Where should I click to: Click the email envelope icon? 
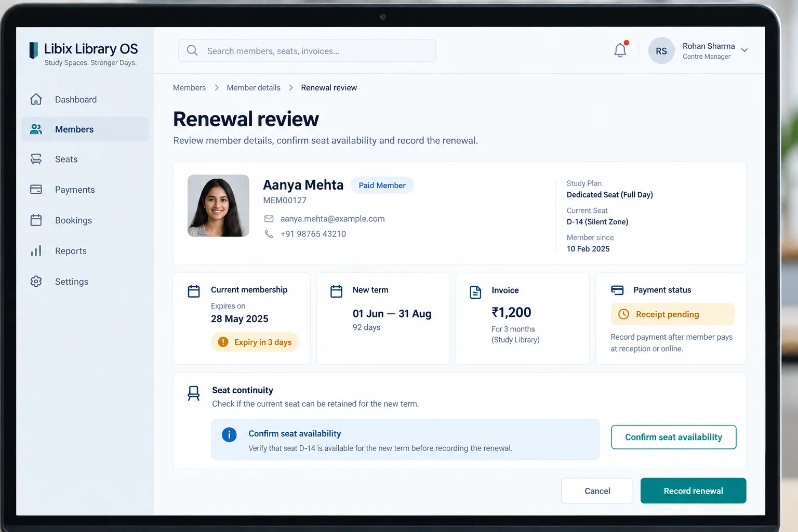pos(269,219)
